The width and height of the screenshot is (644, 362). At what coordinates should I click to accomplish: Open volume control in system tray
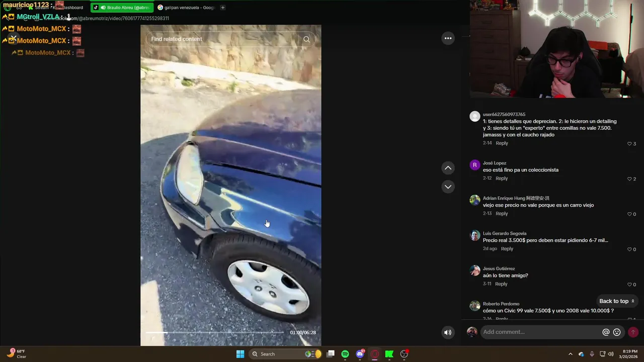point(611,354)
